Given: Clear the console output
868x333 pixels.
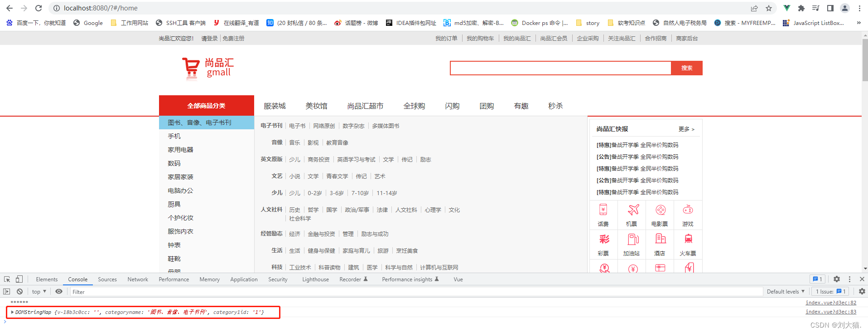Looking at the screenshot, I should (x=19, y=292).
